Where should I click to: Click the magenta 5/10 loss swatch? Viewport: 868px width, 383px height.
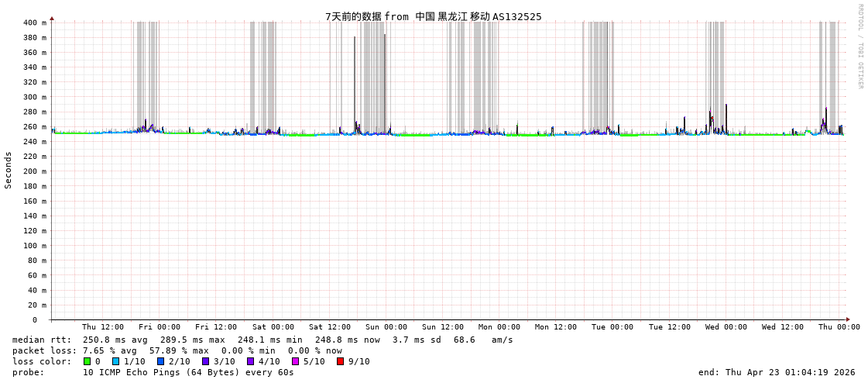[x=295, y=361]
